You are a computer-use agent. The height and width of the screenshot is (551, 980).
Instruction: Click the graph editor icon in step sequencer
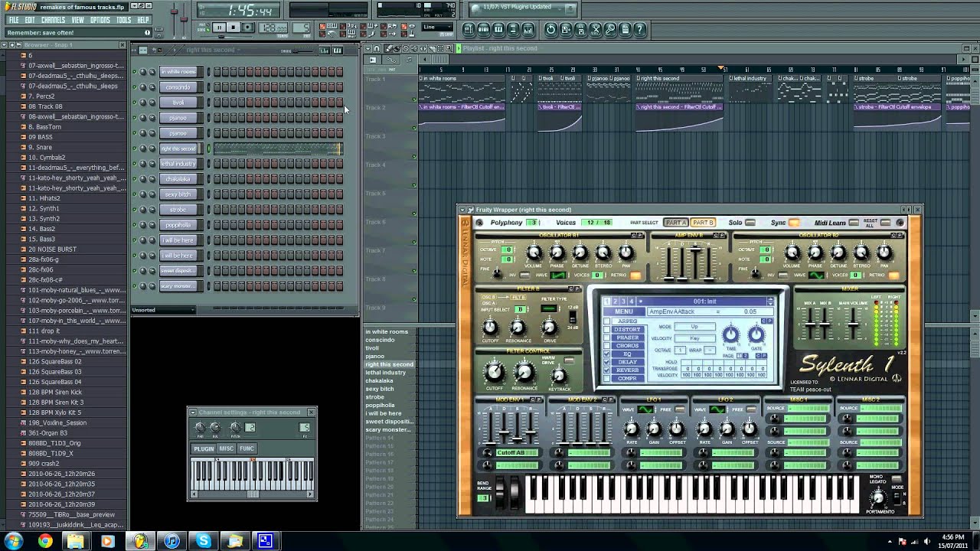click(324, 50)
